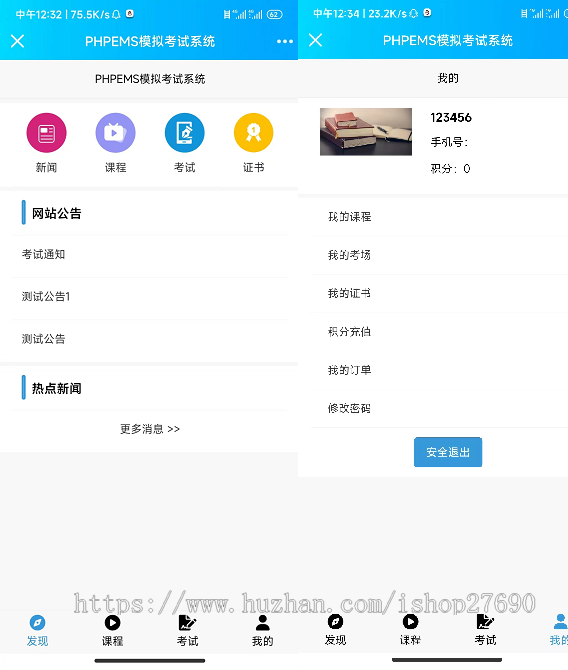Open 我的考场 in profile list
568x670 pixels.
click(439, 256)
